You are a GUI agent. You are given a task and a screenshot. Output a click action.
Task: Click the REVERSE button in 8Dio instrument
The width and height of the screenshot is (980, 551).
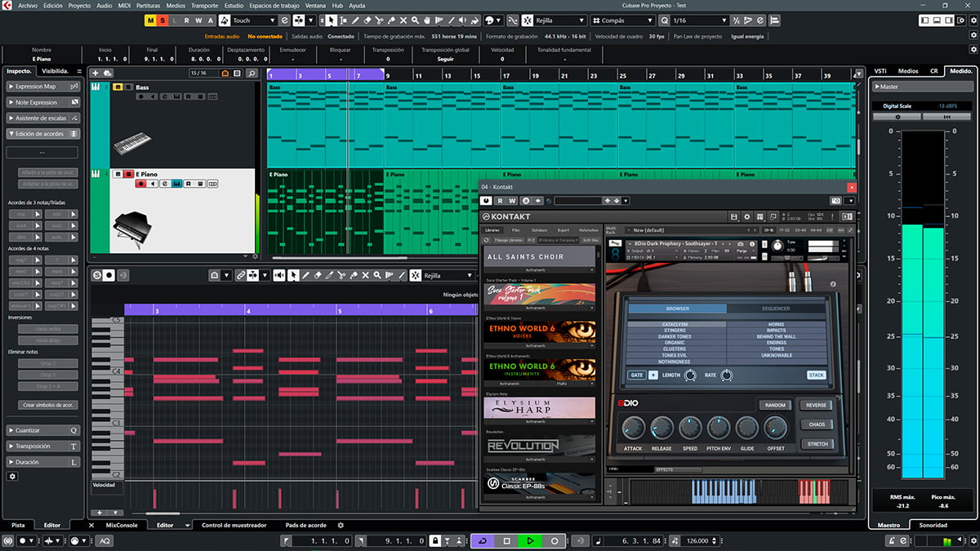pyautogui.click(x=816, y=405)
